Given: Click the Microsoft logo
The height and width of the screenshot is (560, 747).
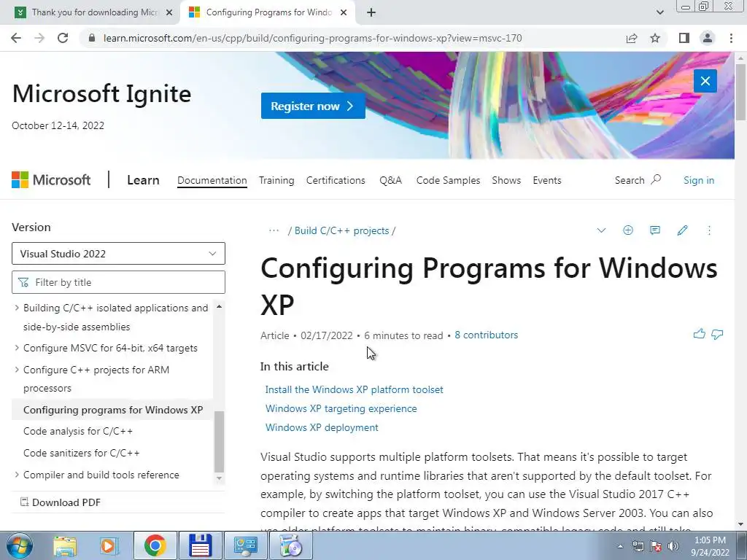Looking at the screenshot, I should click(x=51, y=180).
